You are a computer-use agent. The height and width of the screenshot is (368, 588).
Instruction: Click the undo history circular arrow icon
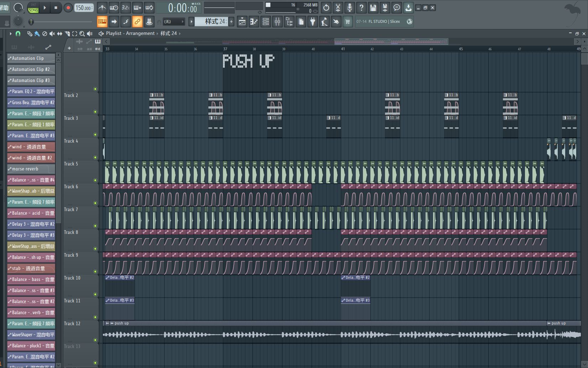click(326, 7)
